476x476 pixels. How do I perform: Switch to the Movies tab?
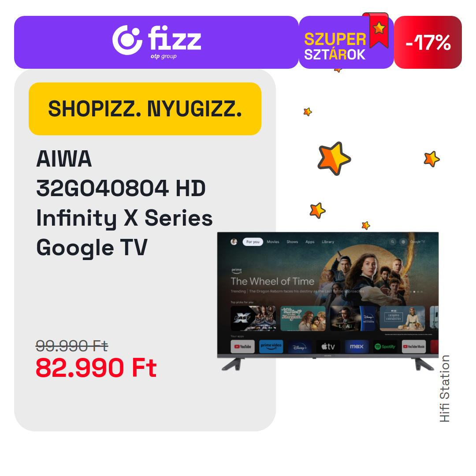(273, 242)
